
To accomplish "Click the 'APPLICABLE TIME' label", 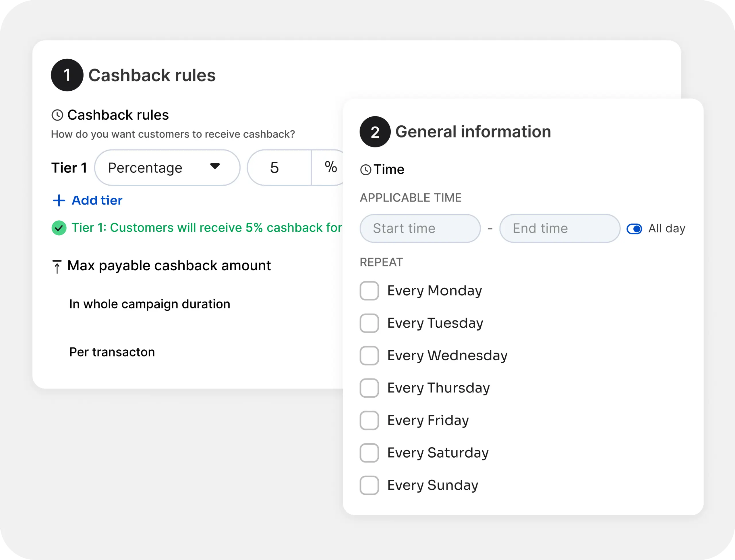I will (411, 198).
